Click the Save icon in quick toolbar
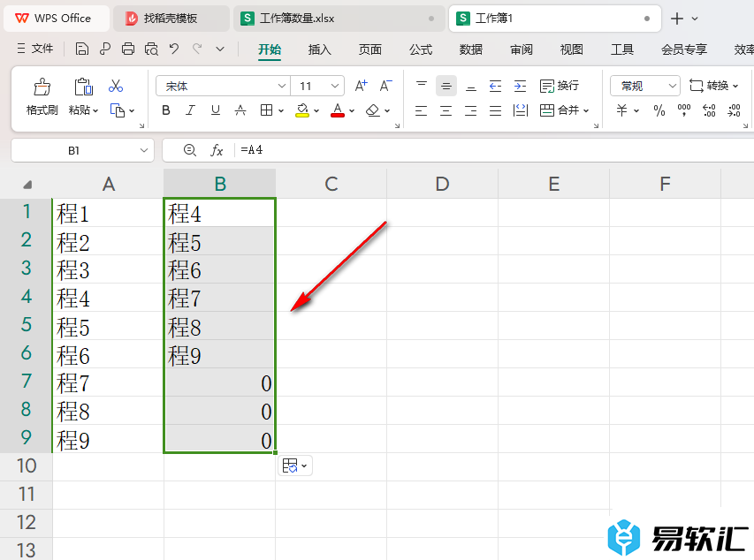Viewport: 754px width, 560px height. click(x=82, y=49)
